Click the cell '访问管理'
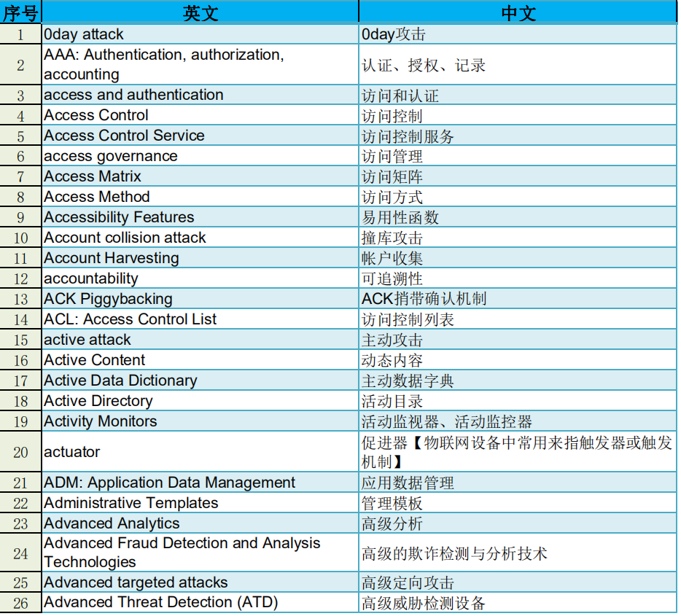This screenshot has height=616, width=681. pos(518,156)
